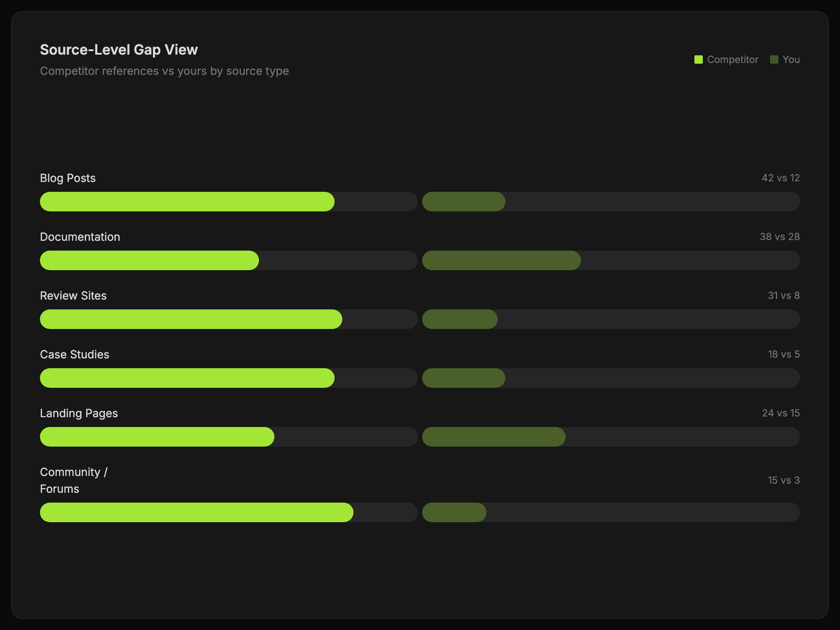
Task: Click the Review Sites competitor bar
Action: pos(191,319)
